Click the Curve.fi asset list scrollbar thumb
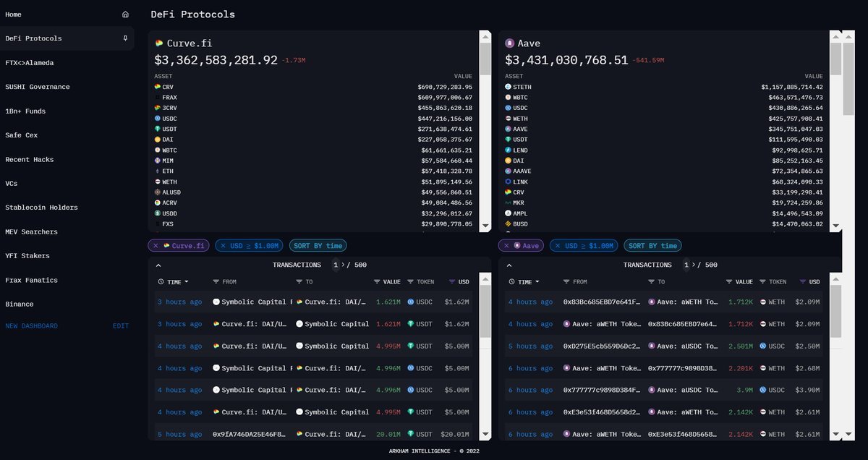Viewport: 868px width, 460px height. point(485,59)
